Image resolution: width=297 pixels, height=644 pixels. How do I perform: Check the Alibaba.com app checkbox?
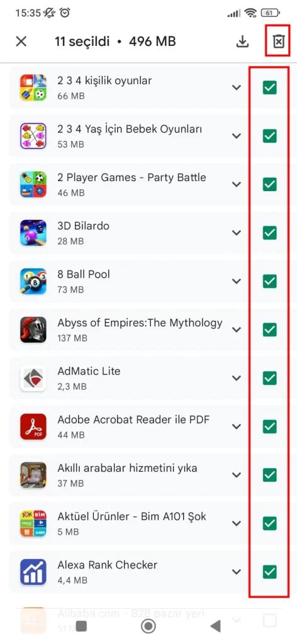point(269,621)
